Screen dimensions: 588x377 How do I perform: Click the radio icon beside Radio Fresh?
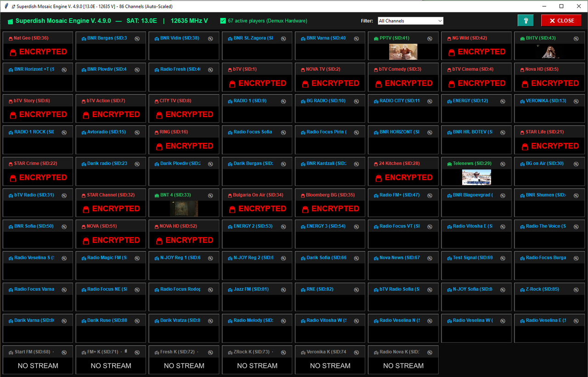point(157,70)
